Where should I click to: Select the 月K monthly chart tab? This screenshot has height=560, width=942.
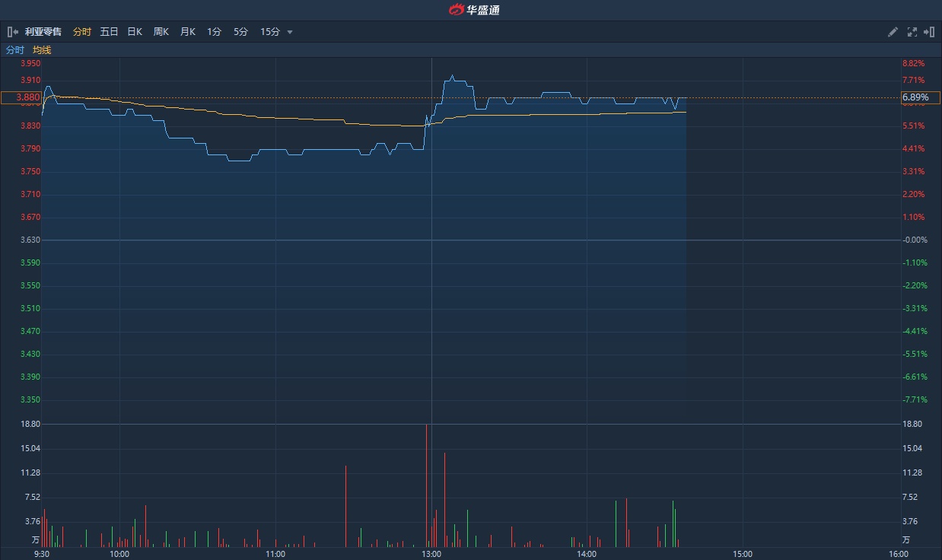tap(188, 32)
